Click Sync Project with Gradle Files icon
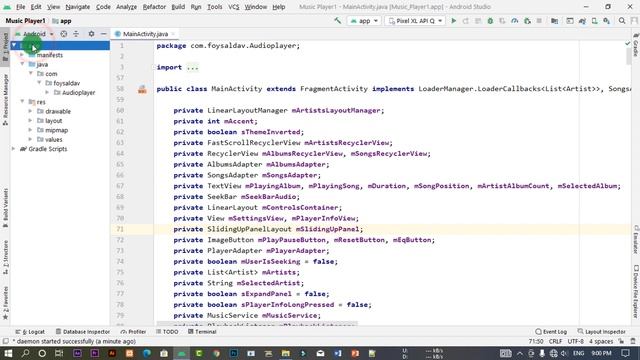Image resolution: width=640 pixels, height=360 pixels. point(582,21)
